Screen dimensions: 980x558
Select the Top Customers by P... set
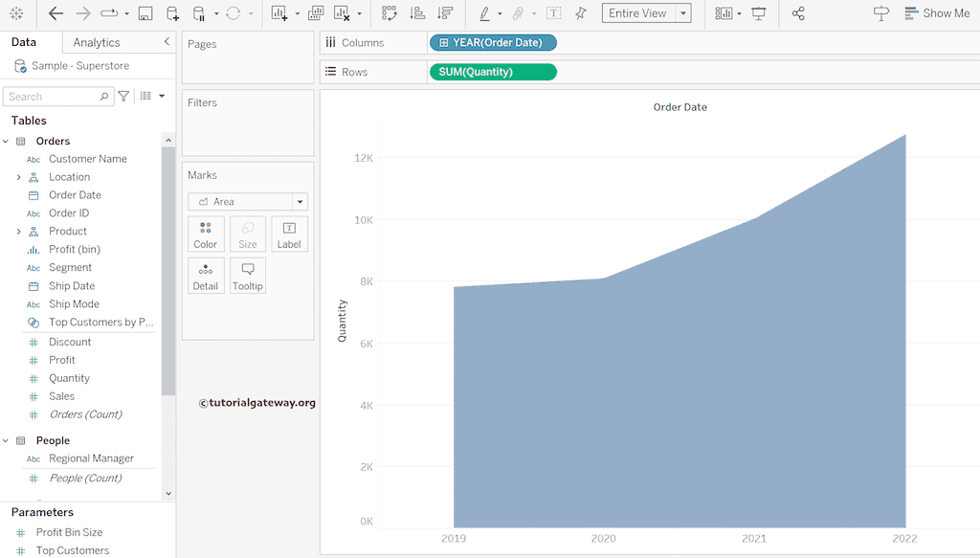click(100, 323)
